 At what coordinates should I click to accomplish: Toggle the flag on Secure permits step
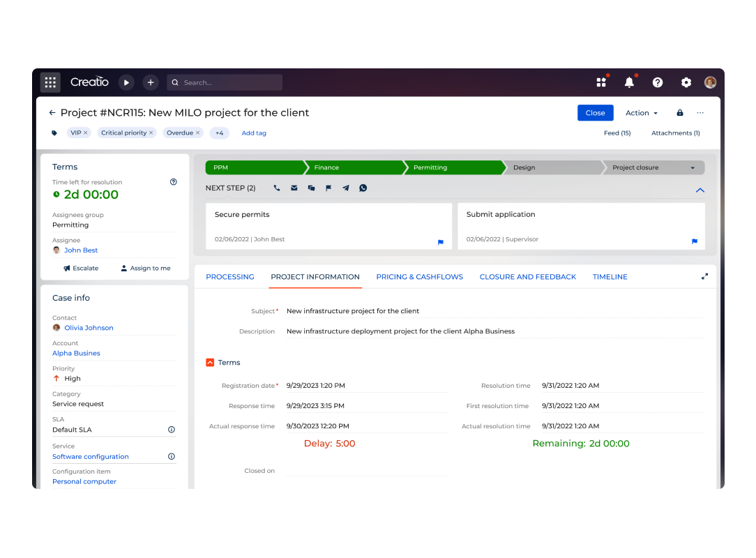(x=440, y=242)
